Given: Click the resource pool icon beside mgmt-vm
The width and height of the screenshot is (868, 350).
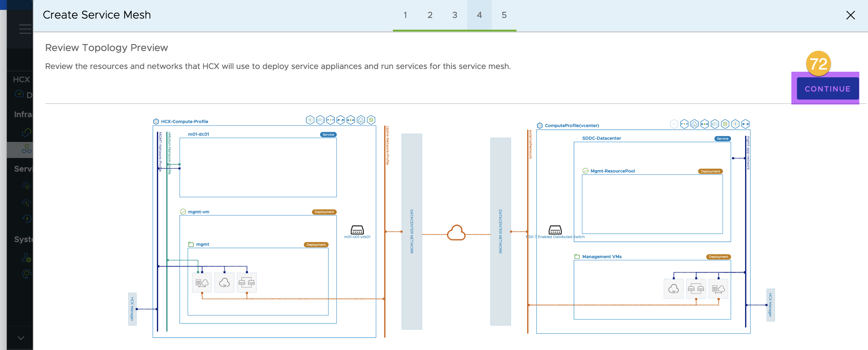Looking at the screenshot, I should 183,212.
